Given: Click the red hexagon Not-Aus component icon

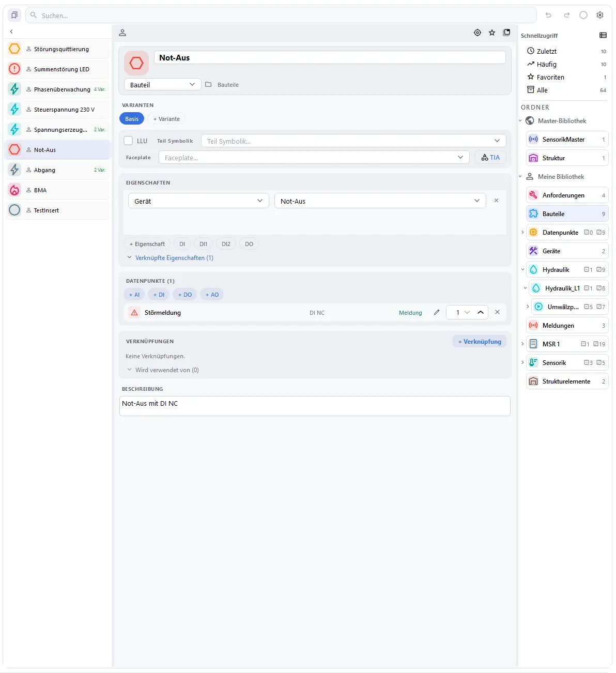Looking at the screenshot, I should [136, 63].
